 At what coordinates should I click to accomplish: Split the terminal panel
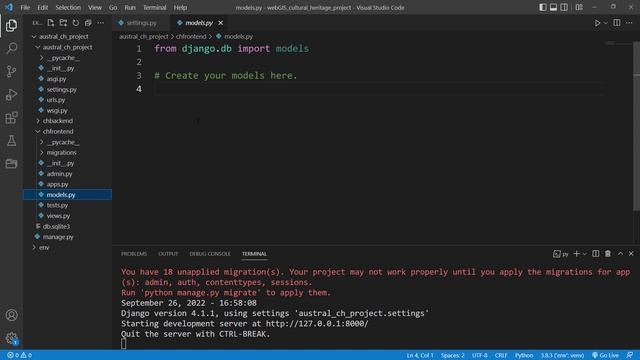point(596,254)
